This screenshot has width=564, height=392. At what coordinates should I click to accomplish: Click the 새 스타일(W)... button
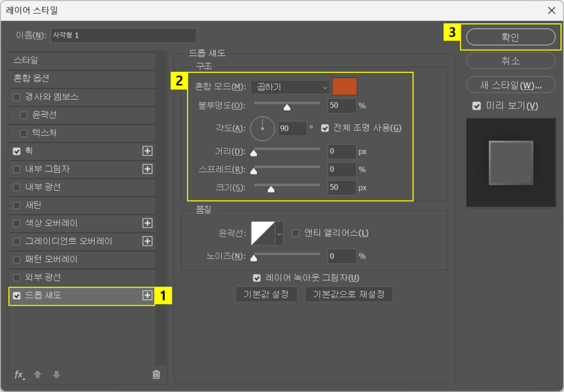click(x=511, y=85)
